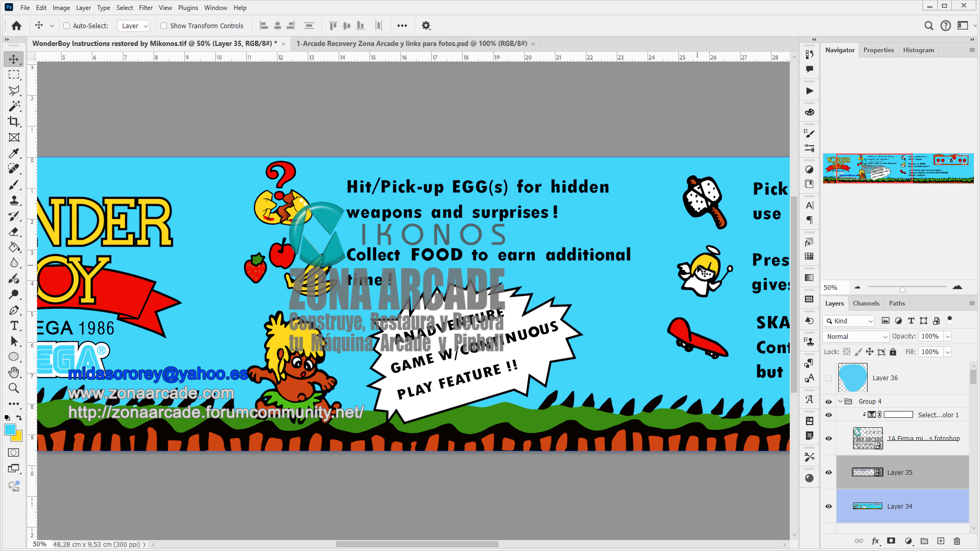The height and width of the screenshot is (551, 980).
Task: Collapse Group 4 in Layers panel
Action: pos(840,402)
